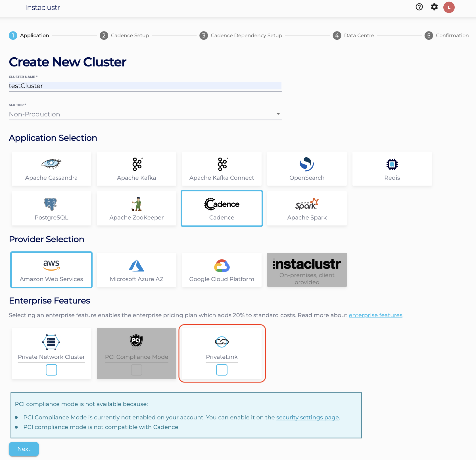Click the Next button
This screenshot has height=460, width=476.
pyautogui.click(x=24, y=449)
